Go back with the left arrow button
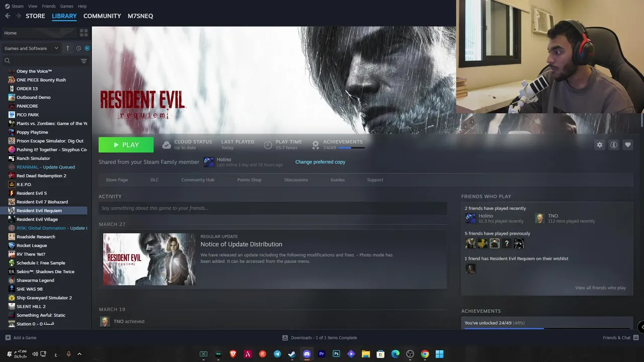Image resolution: width=644 pixels, height=362 pixels. click(x=8, y=16)
